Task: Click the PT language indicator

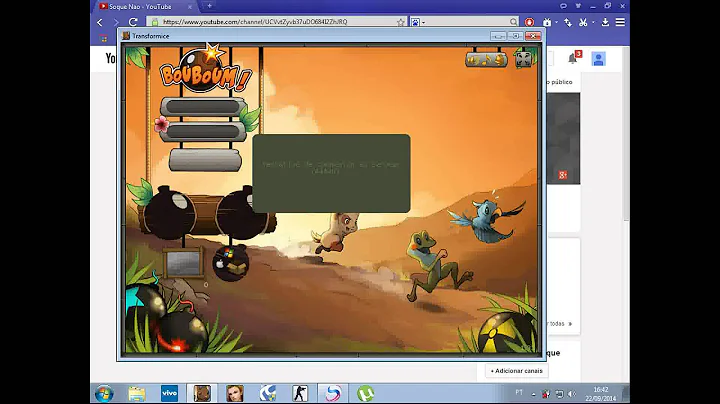Action: click(519, 393)
